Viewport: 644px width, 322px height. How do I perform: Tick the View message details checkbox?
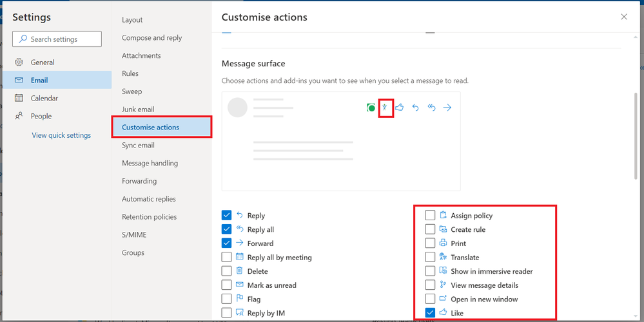tap(430, 285)
